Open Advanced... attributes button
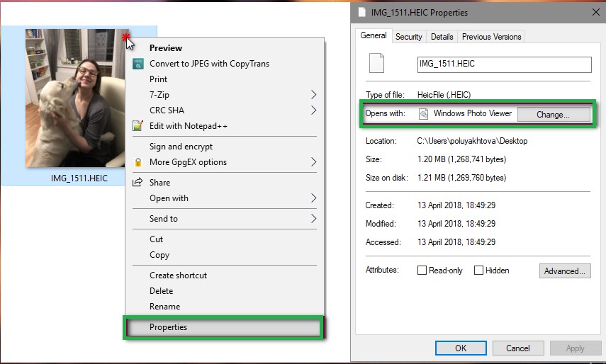606x364 pixels. point(565,271)
